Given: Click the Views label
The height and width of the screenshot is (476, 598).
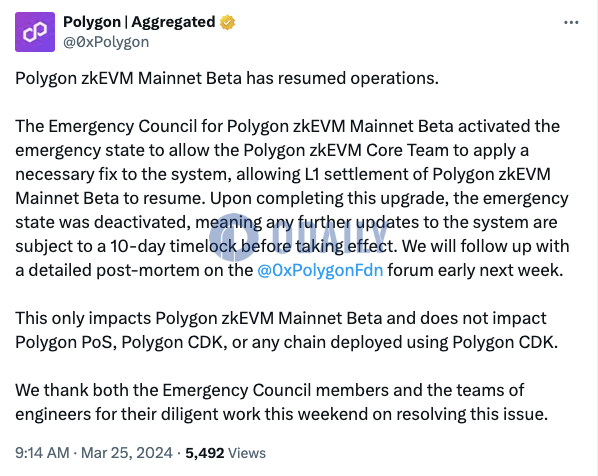Looking at the screenshot, I should [x=247, y=453].
